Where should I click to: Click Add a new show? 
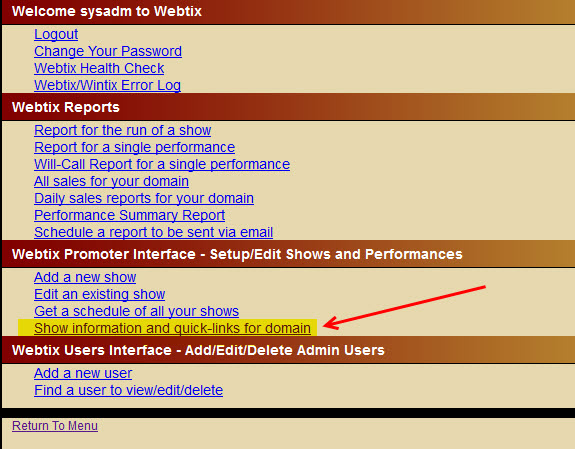(x=85, y=277)
